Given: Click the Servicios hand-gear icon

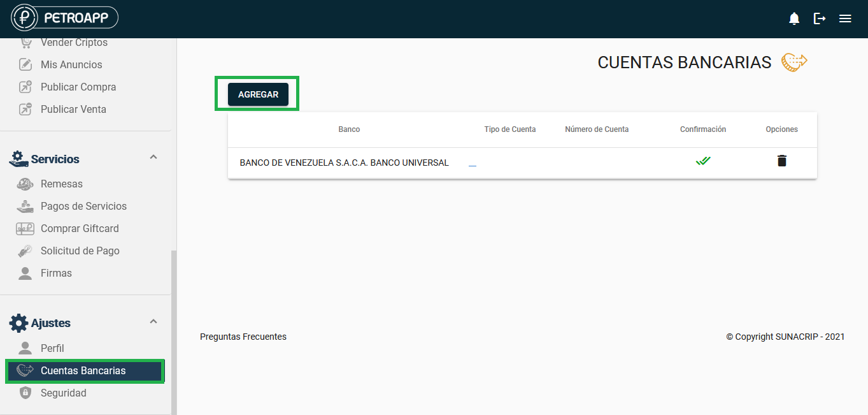Looking at the screenshot, I should (18, 159).
